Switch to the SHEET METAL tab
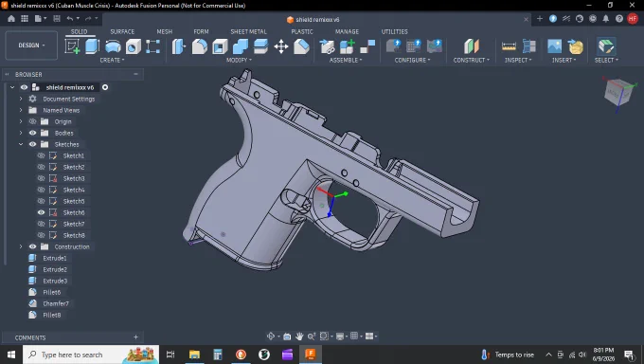Viewport: 644px width, 364px height. pyautogui.click(x=248, y=31)
